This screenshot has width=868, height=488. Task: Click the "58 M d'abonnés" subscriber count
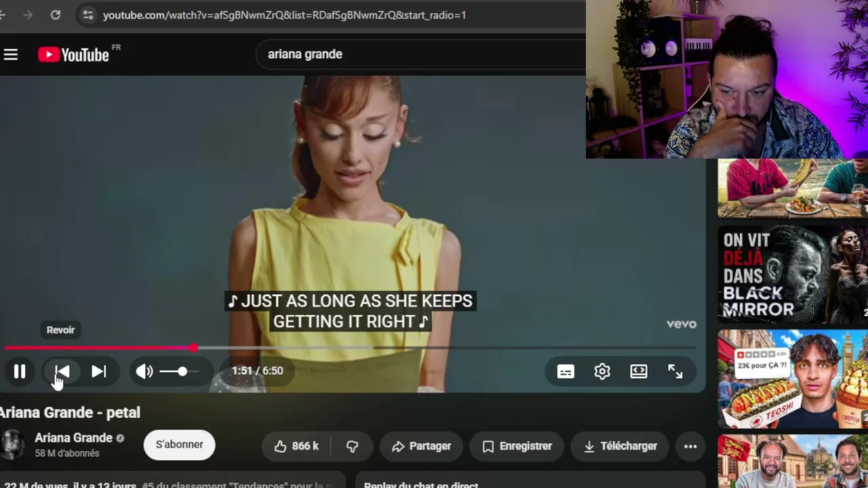pos(67,453)
